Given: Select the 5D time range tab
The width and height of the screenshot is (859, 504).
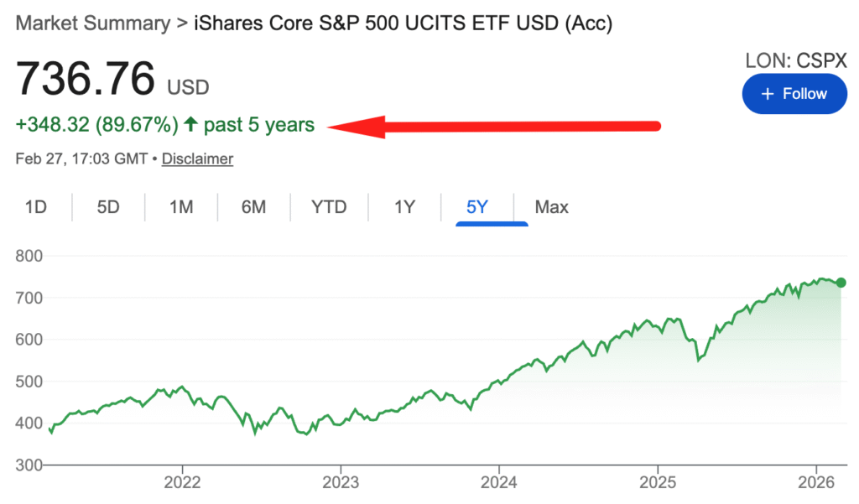Looking at the screenshot, I should point(108,207).
